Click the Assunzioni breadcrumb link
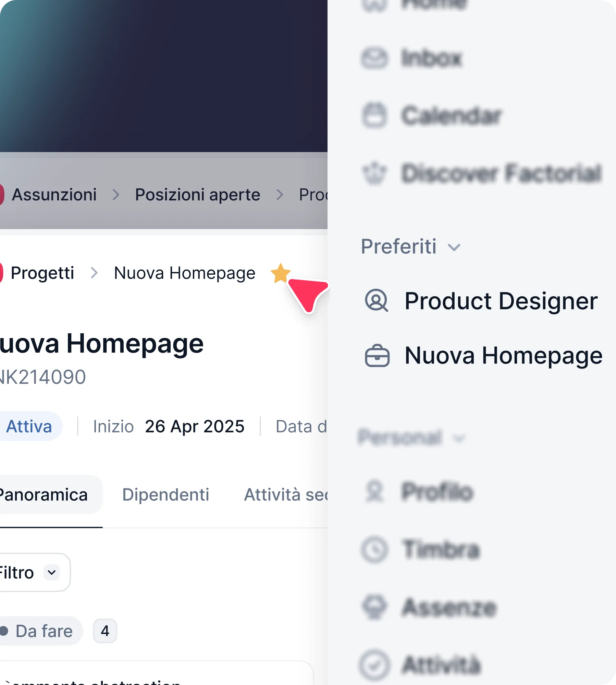Image resolution: width=616 pixels, height=685 pixels. click(x=54, y=195)
